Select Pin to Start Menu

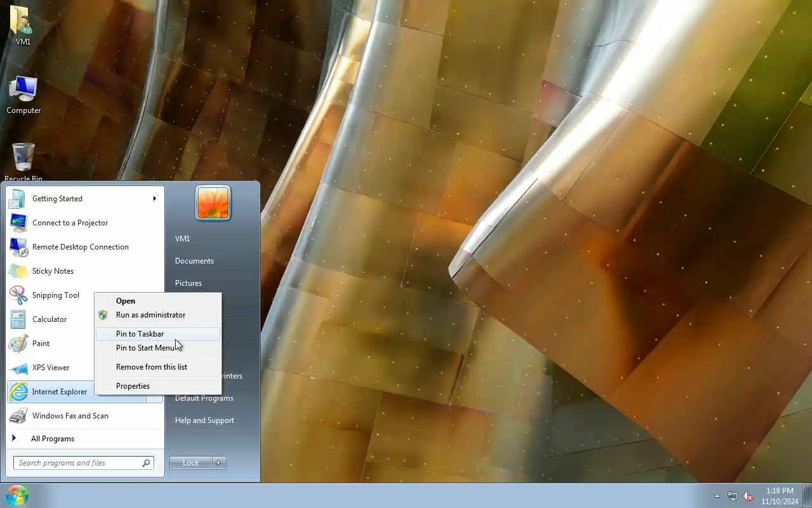[158, 348]
